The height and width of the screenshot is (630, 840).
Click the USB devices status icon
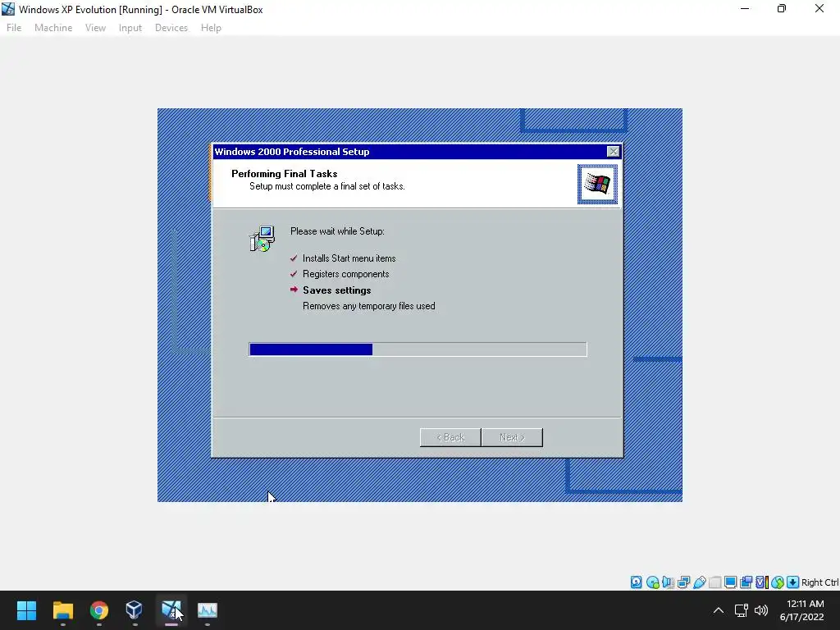(699, 582)
